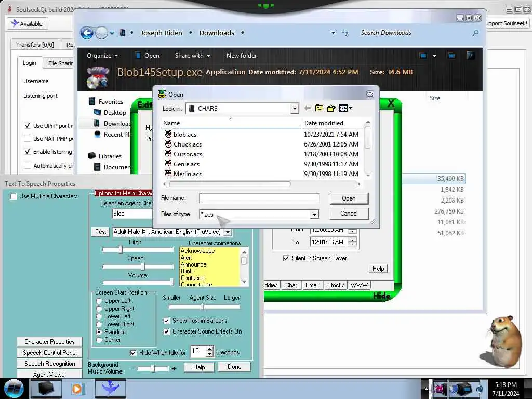Create new folder icon in Open dialog
532x399 pixels.
pos(331,108)
